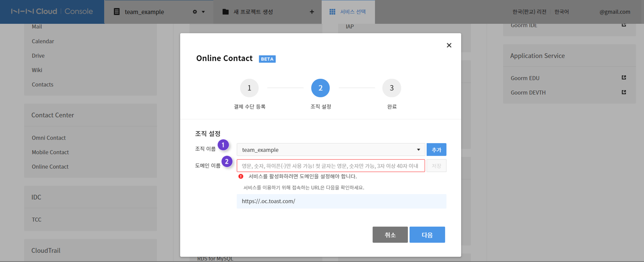Click the red domain error alert icon

(x=241, y=176)
